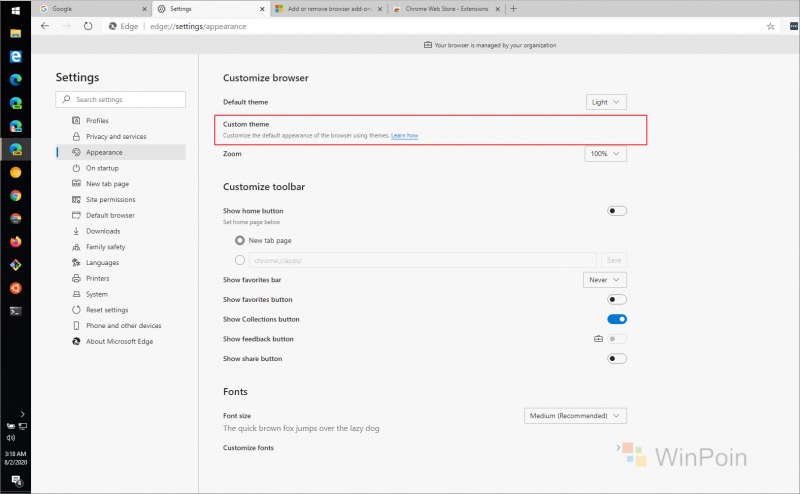
Task: Click Customize fonts row
Action: coord(424,448)
